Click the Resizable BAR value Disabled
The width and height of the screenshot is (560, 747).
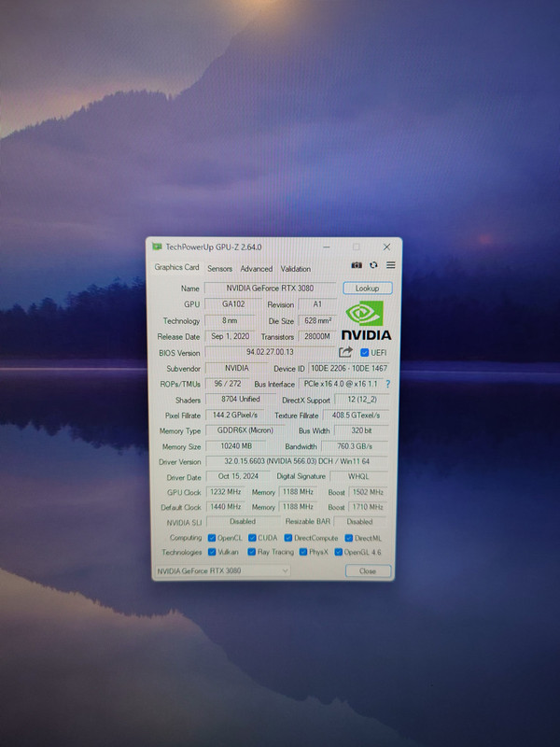click(359, 521)
